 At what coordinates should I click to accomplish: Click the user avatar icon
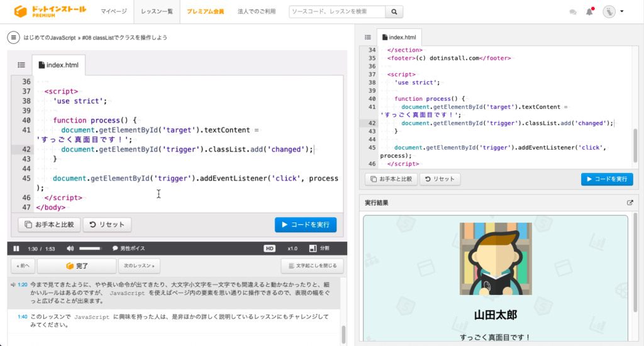pyautogui.click(x=609, y=11)
